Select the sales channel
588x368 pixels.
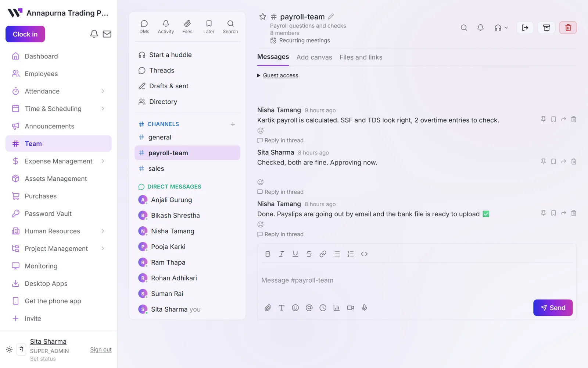[187, 169]
